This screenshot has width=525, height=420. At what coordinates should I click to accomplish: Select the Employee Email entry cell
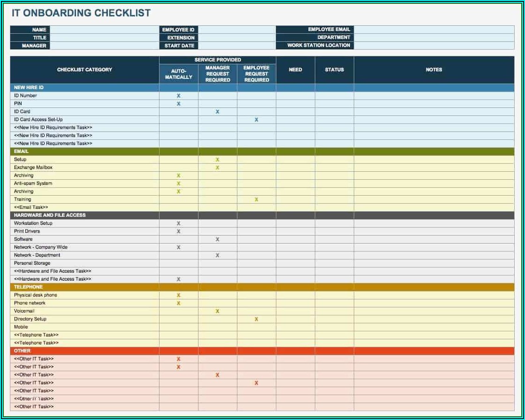pyautogui.click(x=434, y=30)
